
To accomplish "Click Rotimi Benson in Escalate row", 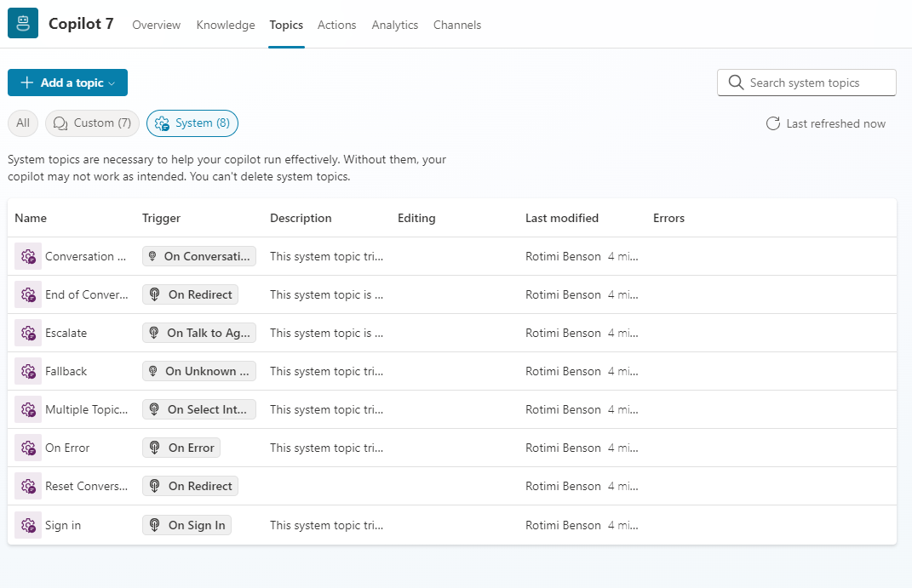I will [563, 333].
